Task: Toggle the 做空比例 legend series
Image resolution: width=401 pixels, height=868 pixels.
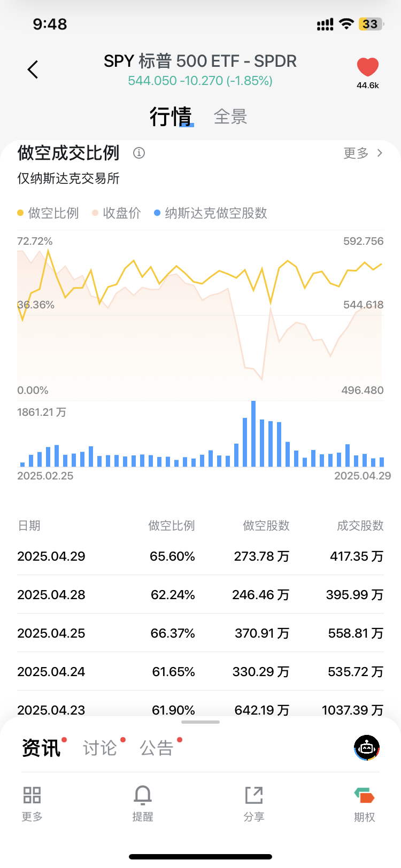Action: coord(48,213)
